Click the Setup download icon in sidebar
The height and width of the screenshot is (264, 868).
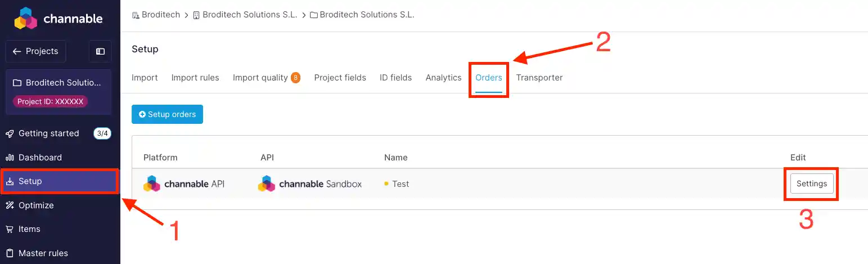coord(10,181)
